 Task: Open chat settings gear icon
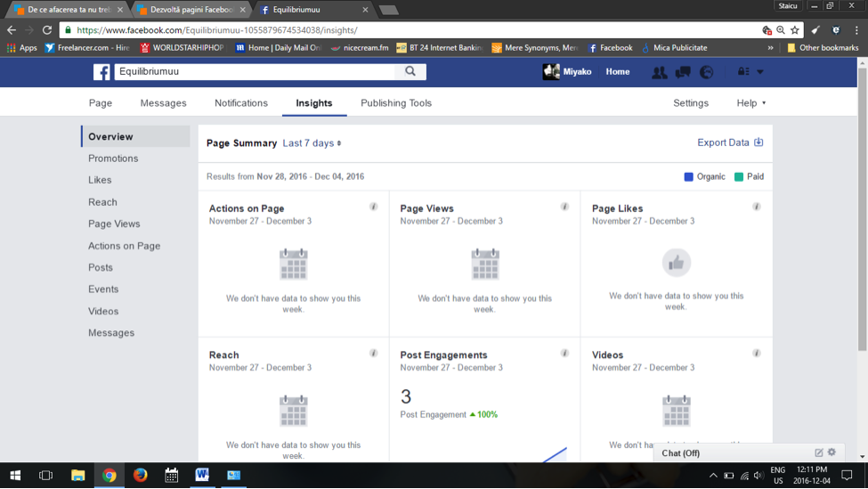[831, 452]
